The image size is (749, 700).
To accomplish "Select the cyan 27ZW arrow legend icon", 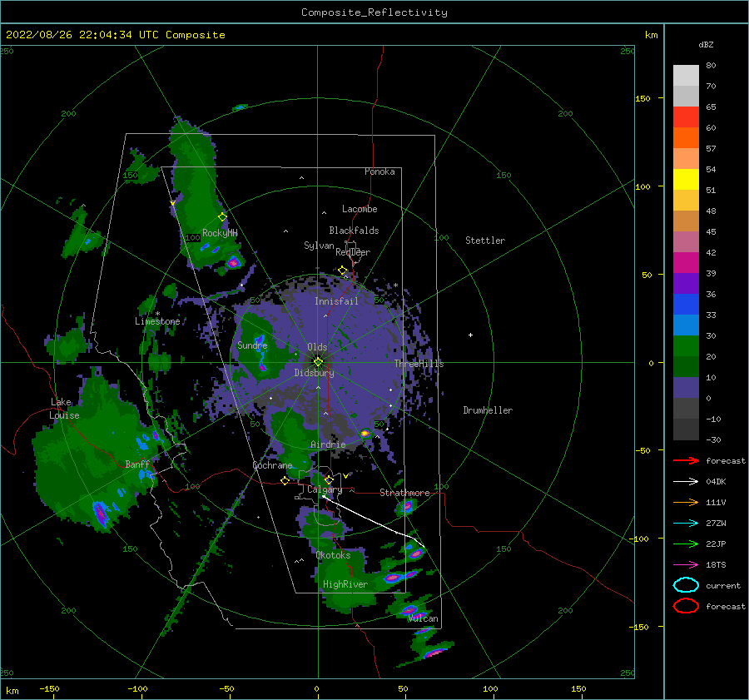I will pos(686,524).
